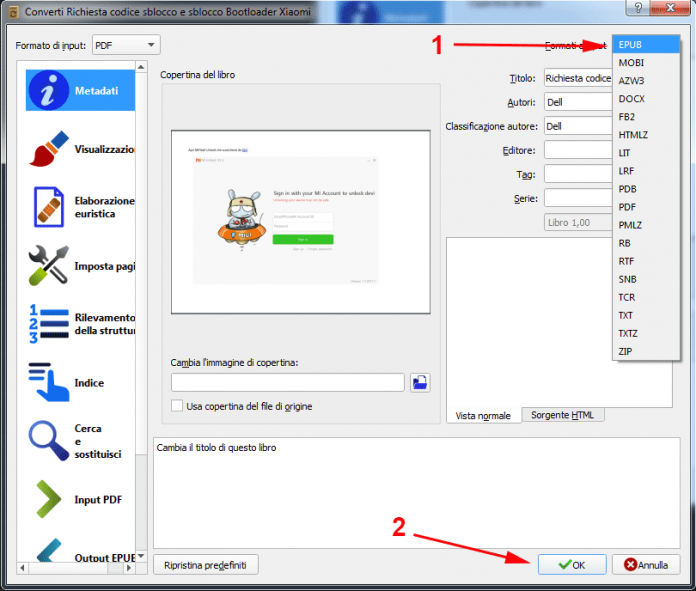Viewport: 696px width, 591px height.
Task: Select SNB output format
Action: (x=646, y=279)
